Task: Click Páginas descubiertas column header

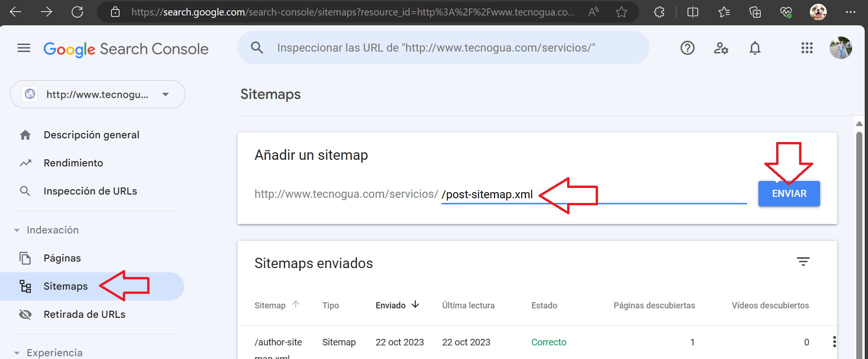Action: (654, 306)
